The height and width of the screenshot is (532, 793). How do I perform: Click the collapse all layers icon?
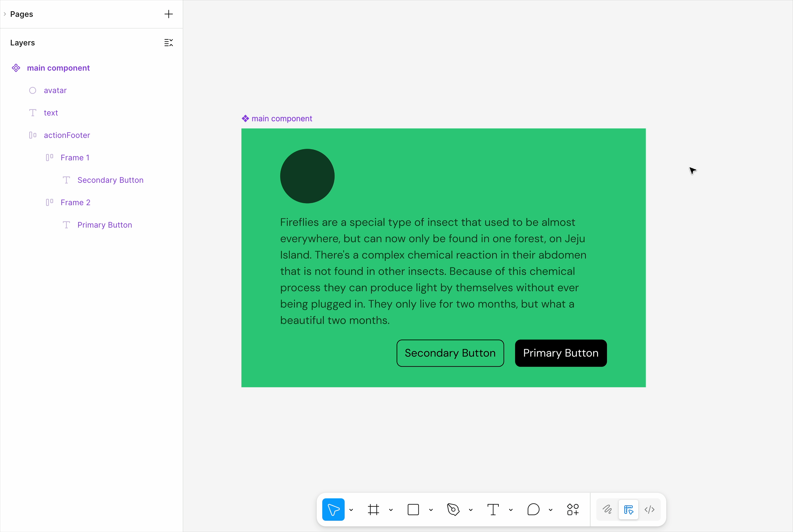pyautogui.click(x=169, y=43)
